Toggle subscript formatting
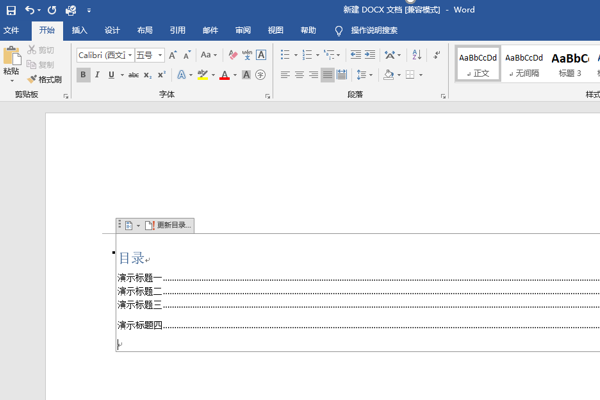The height and width of the screenshot is (400, 600). click(x=148, y=75)
